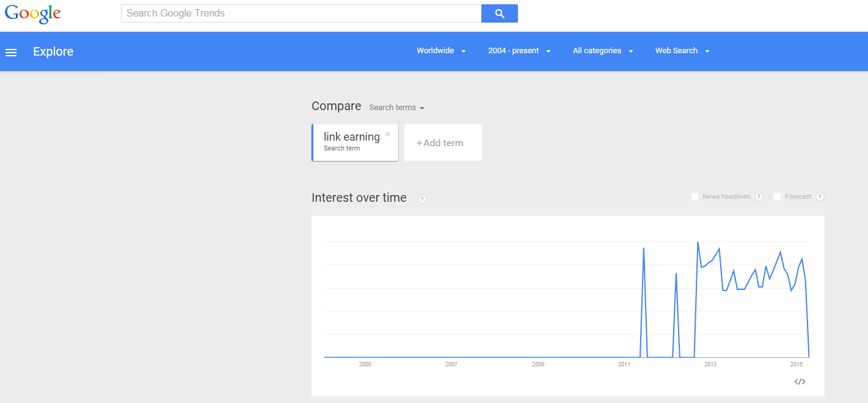Click the embed code icon below chart
This screenshot has width=868, height=403.
(x=800, y=382)
